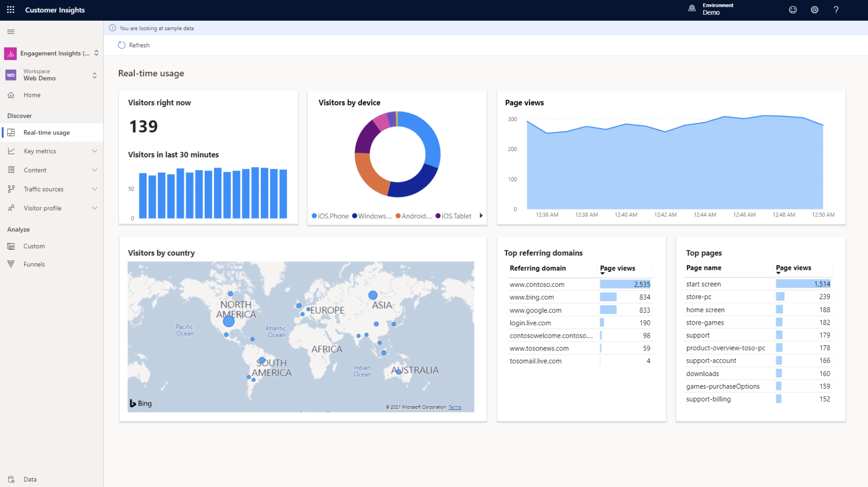
Task: Click the Home house icon
Action: point(11,95)
